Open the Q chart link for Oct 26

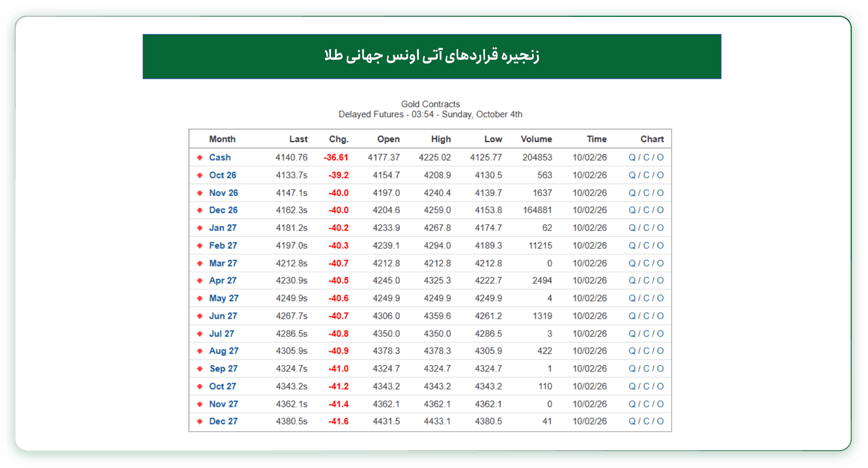pos(632,175)
